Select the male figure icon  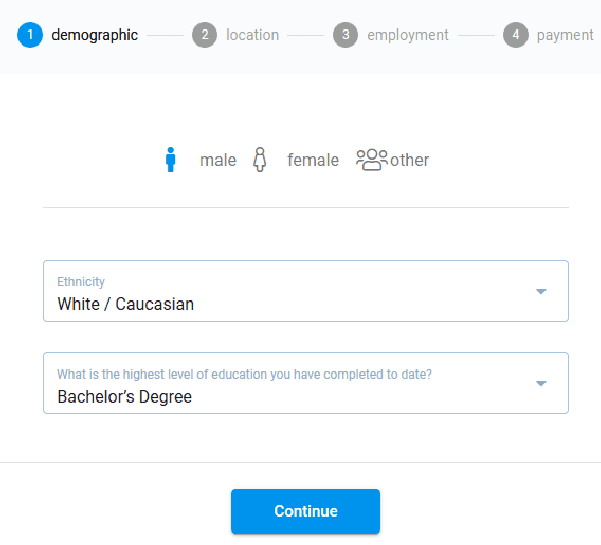(171, 159)
